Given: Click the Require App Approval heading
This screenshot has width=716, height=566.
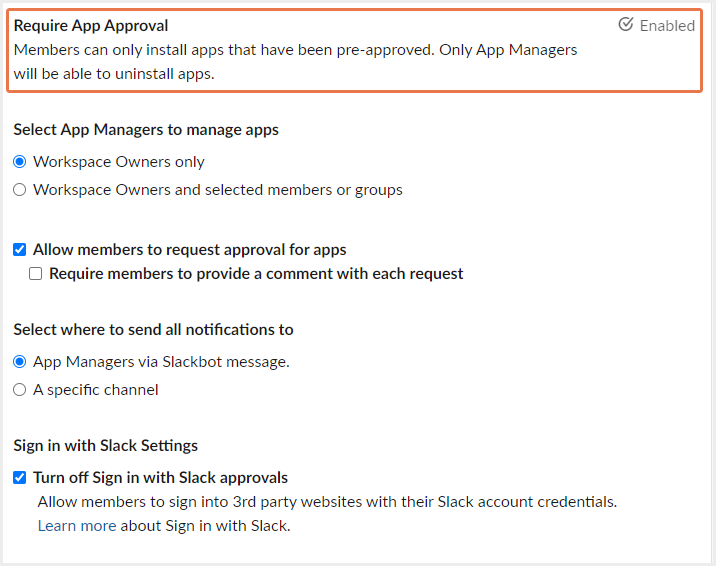Looking at the screenshot, I should (91, 26).
